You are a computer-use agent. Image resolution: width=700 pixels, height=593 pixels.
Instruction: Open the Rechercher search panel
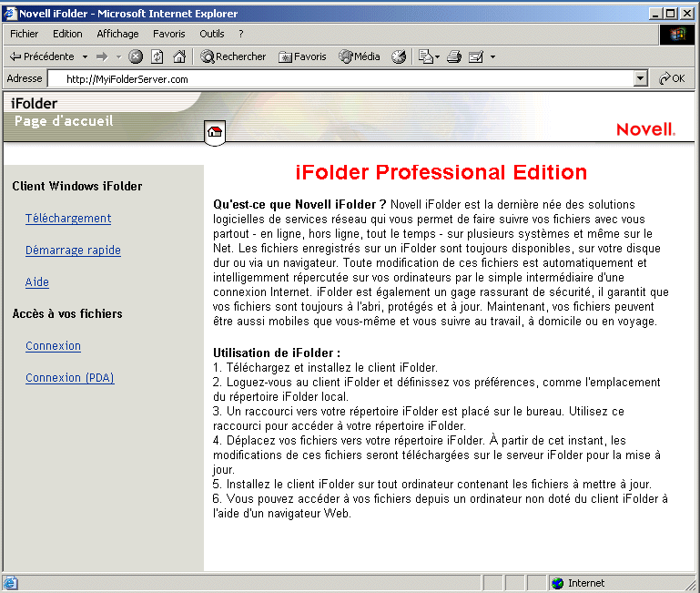(233, 56)
